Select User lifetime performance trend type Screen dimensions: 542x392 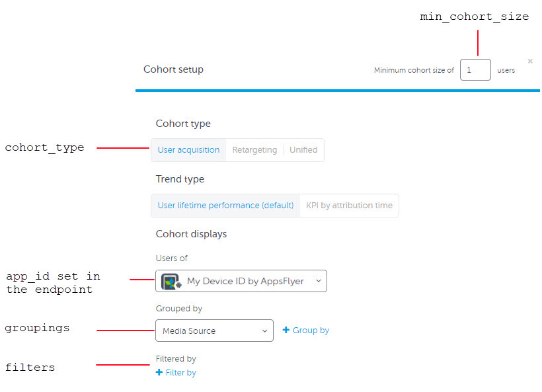(x=225, y=206)
